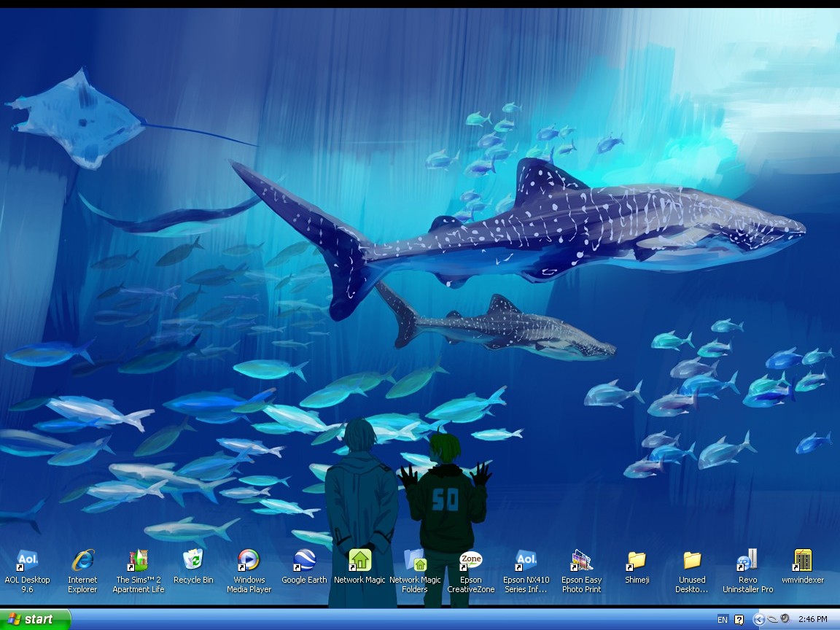Open the Windows Start menu
This screenshot has width=840, height=630.
35,619
